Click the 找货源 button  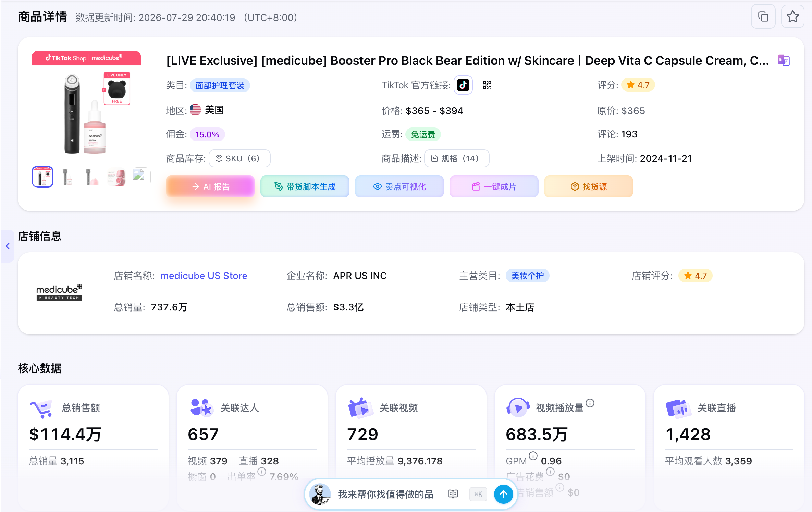589,186
